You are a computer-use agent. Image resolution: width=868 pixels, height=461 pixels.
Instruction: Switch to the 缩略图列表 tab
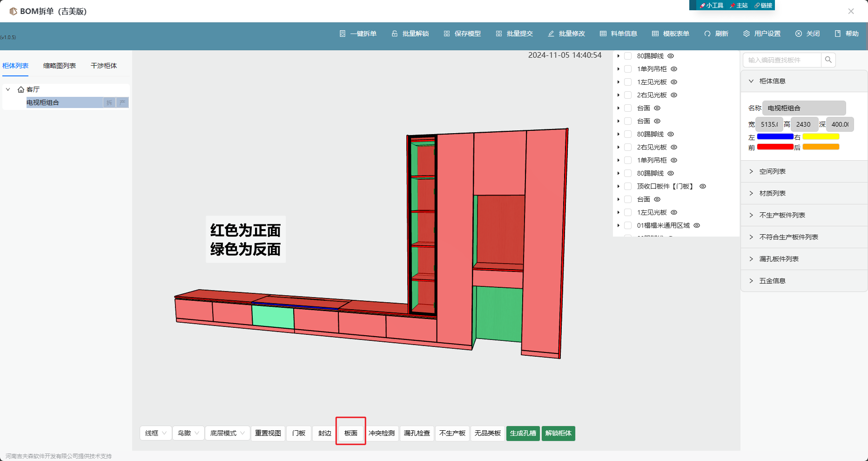[60, 66]
